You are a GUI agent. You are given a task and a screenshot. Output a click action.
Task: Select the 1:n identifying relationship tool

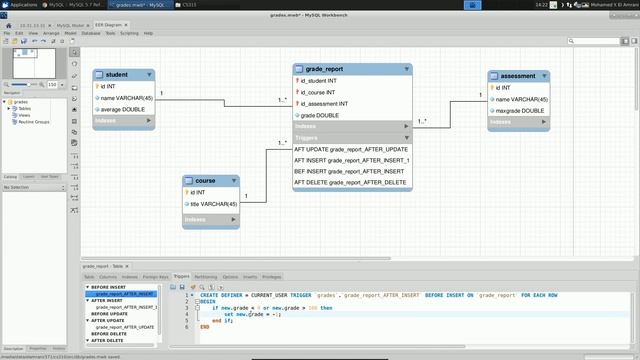(75, 187)
